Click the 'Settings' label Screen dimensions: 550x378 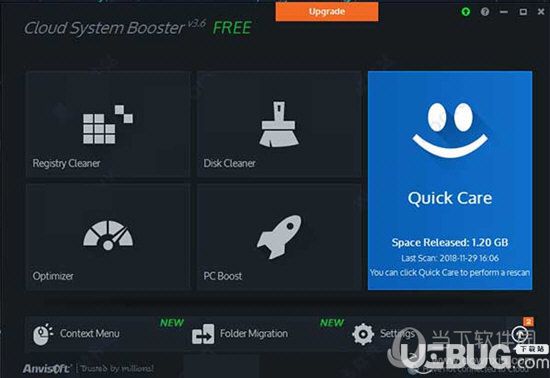click(397, 333)
